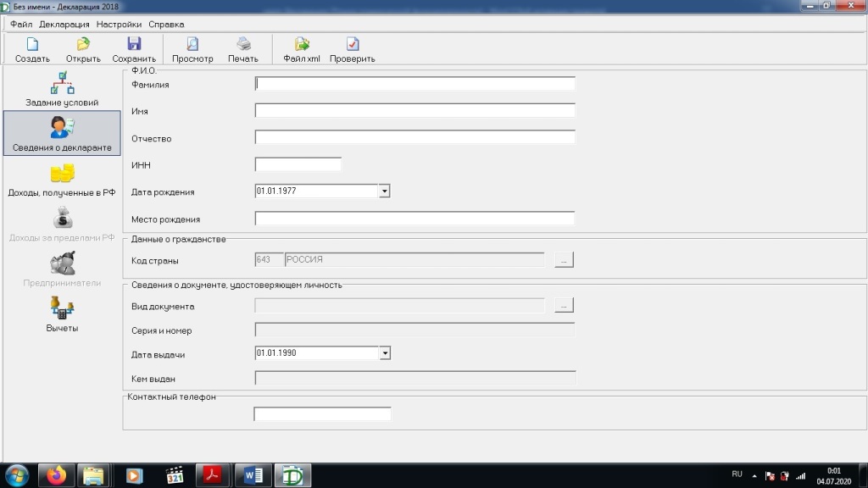Click into the Фамилия input field
This screenshot has width=868, height=488.
(x=415, y=84)
